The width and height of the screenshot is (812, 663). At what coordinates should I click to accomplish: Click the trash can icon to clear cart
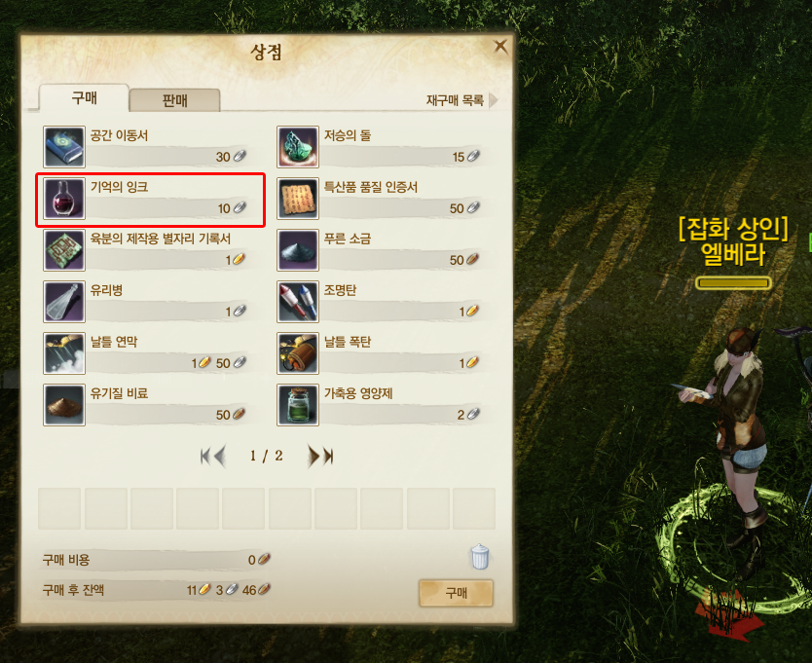click(x=480, y=557)
